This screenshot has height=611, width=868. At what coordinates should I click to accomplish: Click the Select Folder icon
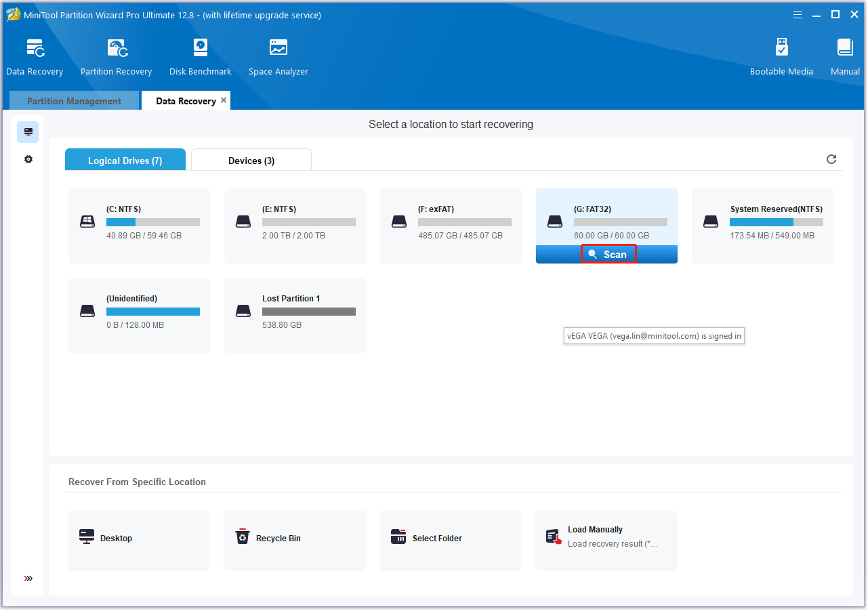pos(398,537)
